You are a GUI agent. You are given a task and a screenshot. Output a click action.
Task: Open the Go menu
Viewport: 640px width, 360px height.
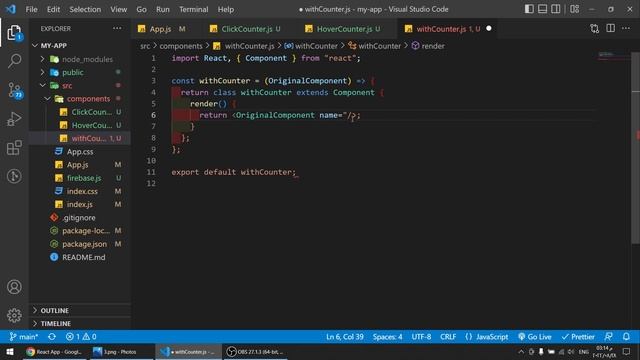click(141, 9)
